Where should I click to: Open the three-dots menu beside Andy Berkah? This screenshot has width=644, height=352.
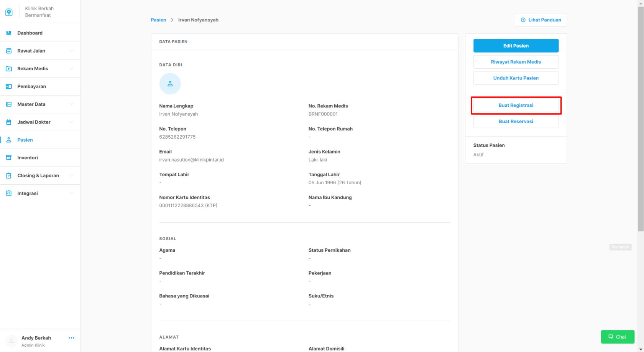click(71, 338)
